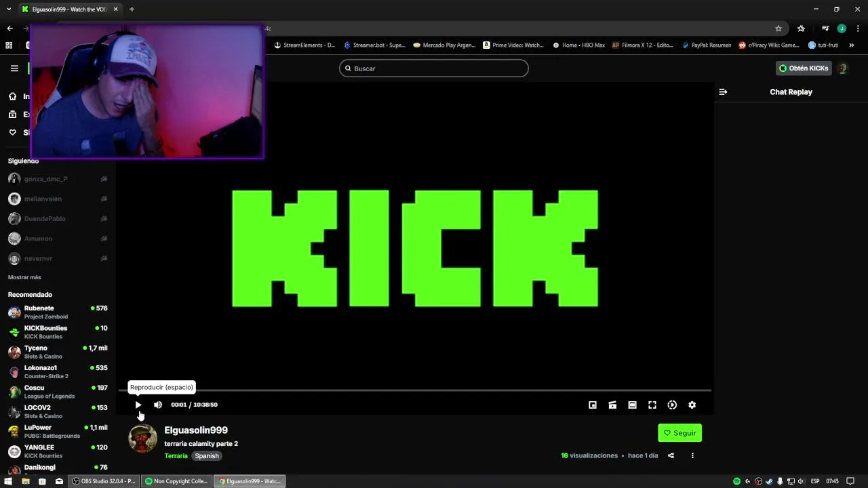Viewport: 868px width, 488px height.
Task: Open the Home HBO Max bookmark
Action: point(578,45)
